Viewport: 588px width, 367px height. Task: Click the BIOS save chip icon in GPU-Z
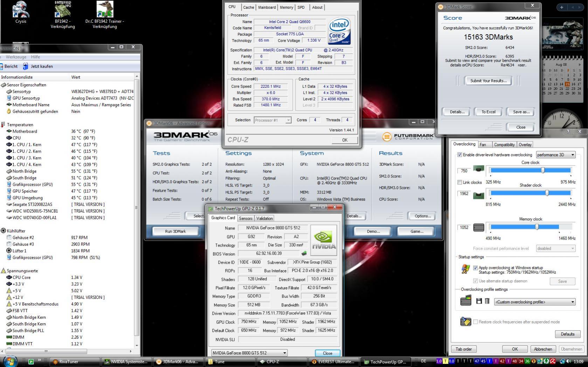(304, 253)
